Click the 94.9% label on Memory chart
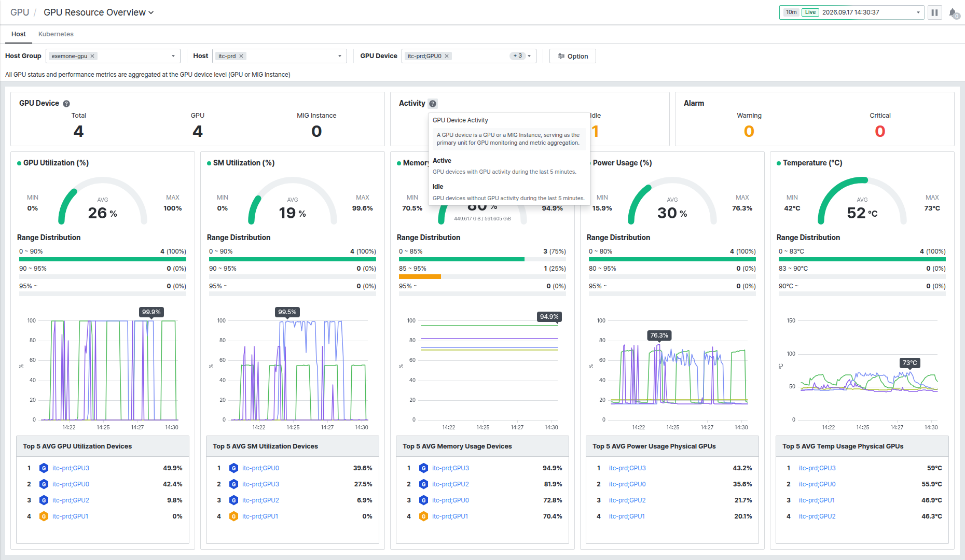 (549, 317)
